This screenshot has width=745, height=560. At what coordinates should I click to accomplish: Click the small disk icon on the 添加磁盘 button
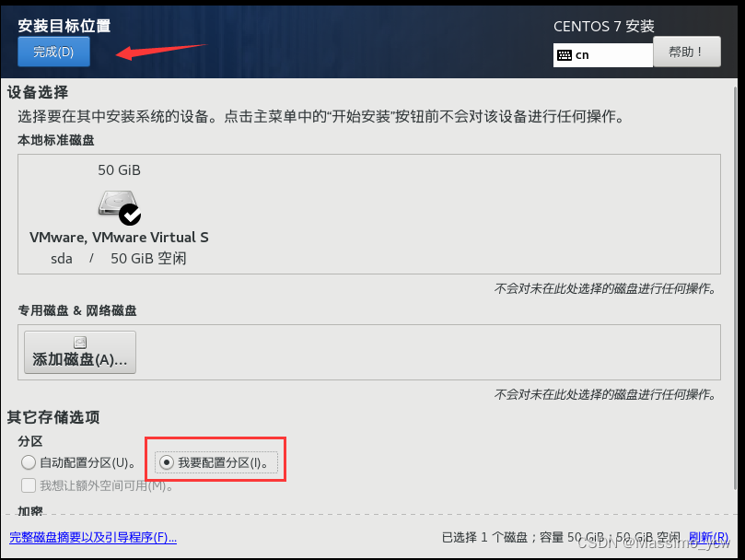coord(80,343)
